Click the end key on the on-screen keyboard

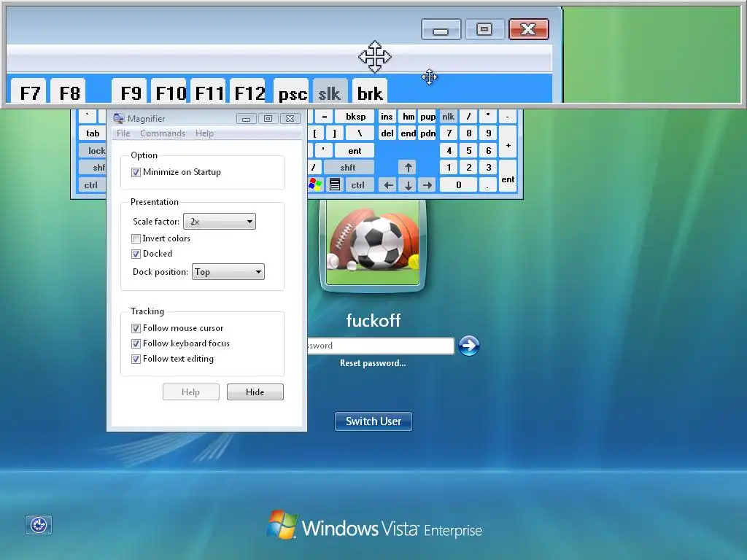[x=409, y=133]
